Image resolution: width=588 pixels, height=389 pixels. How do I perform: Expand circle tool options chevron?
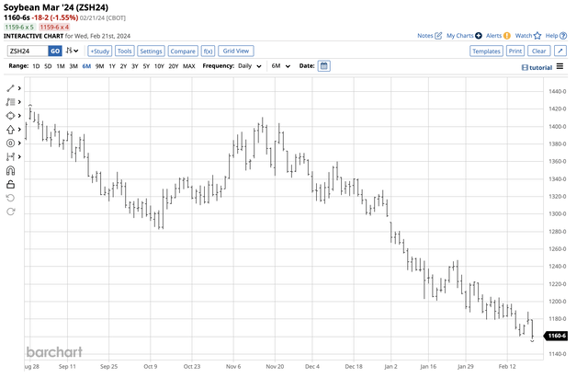pyautogui.click(x=19, y=143)
